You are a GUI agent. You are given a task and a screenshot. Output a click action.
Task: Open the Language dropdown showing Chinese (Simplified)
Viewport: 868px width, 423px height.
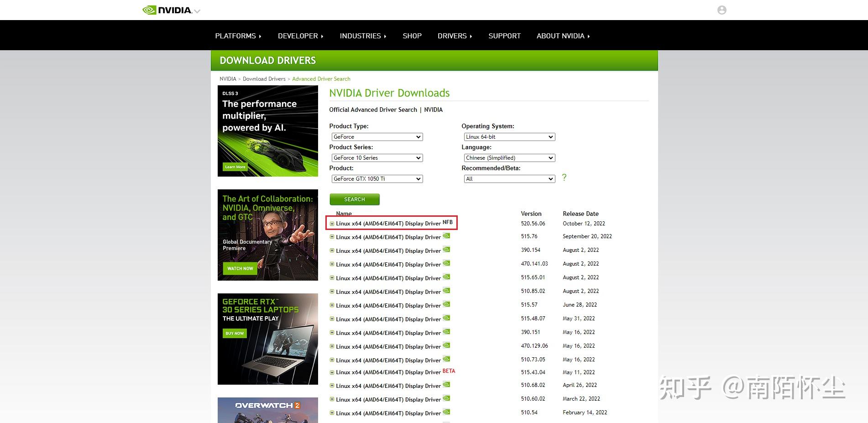[509, 158]
